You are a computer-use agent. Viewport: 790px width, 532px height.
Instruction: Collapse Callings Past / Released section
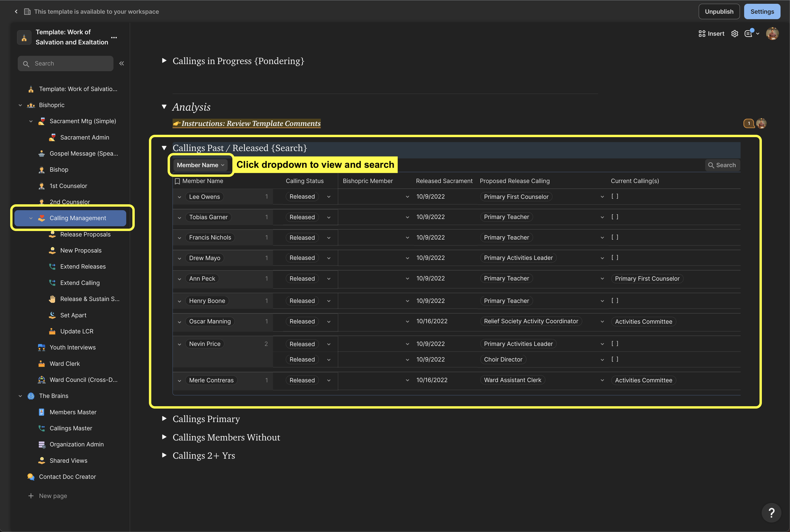click(164, 148)
